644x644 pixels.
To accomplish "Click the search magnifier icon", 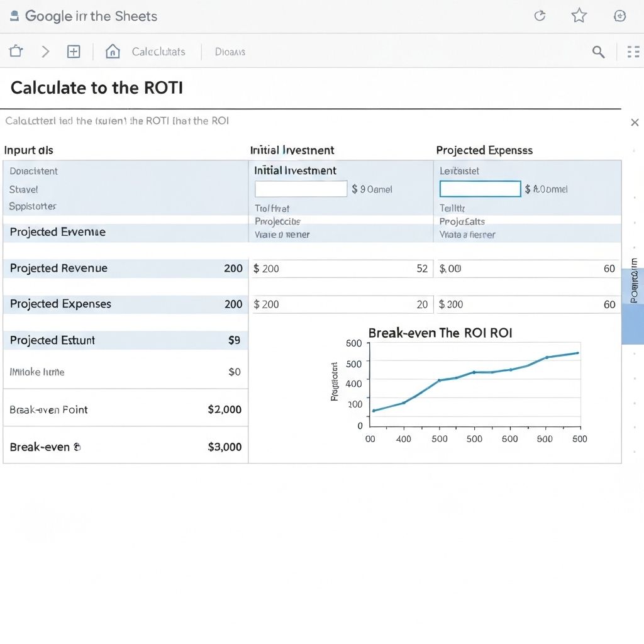I will [x=598, y=52].
